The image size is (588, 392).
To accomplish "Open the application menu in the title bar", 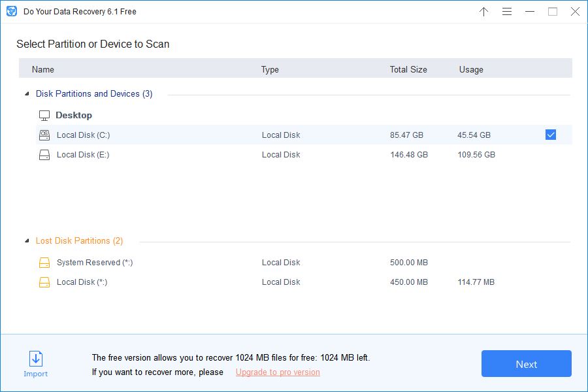I will pos(507,11).
